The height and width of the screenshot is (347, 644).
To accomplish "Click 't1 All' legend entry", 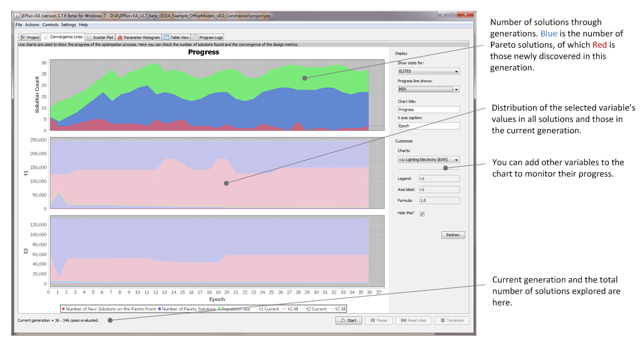I will click(290, 309).
